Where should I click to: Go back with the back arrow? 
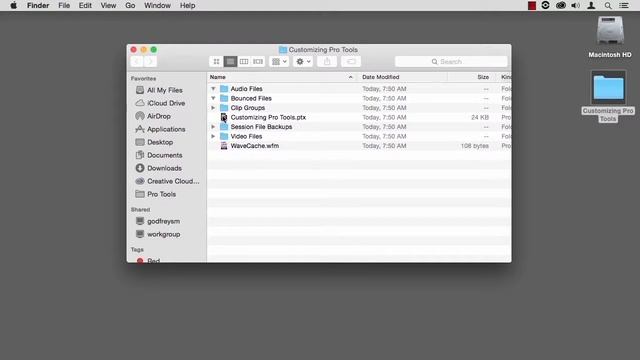(137, 62)
